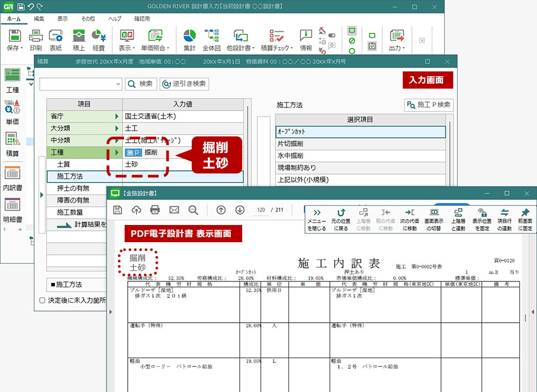Select 積算 in the left sidebar
Image resolution: width=537 pixels, height=392 pixels.
pyautogui.click(x=12, y=144)
